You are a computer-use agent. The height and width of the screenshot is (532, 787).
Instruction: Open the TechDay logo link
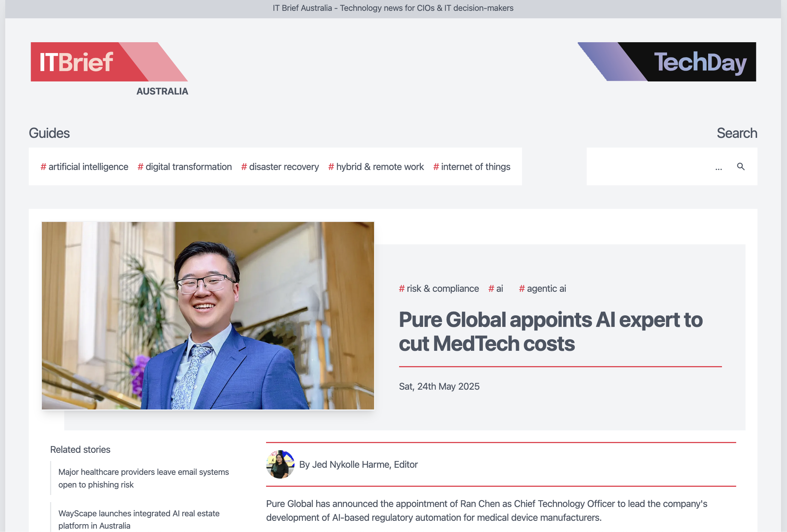click(667, 62)
